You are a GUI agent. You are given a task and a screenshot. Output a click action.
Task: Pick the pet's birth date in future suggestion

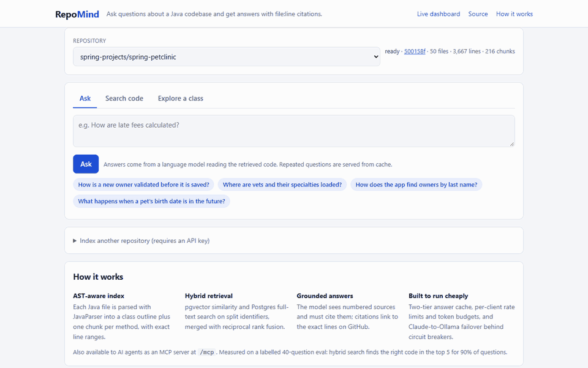(x=151, y=201)
